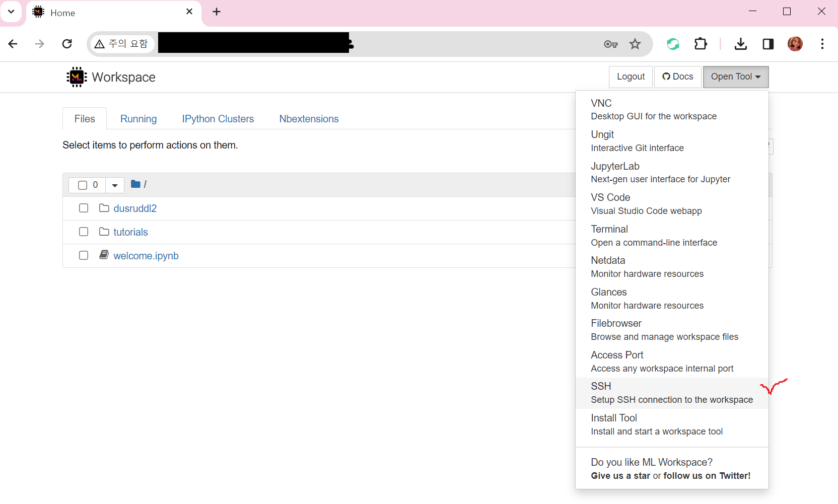Check the select-all checkbox in file list header
Screen dimensions: 838x504
83,185
